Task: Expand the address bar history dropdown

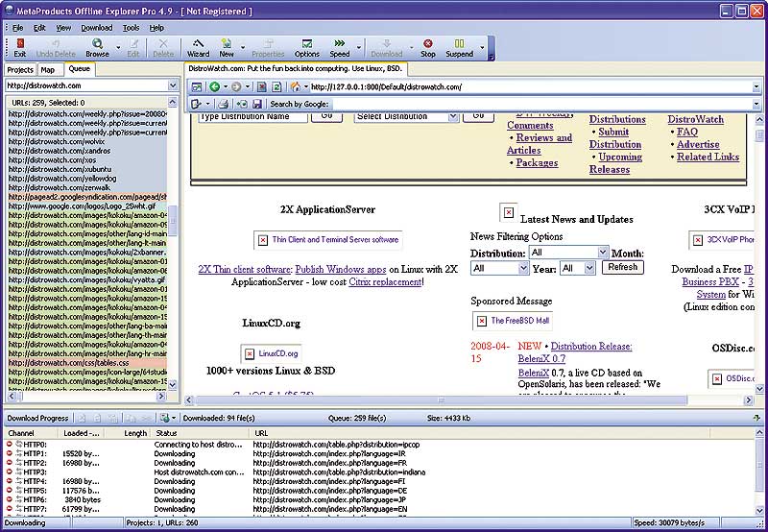Action: click(x=756, y=87)
